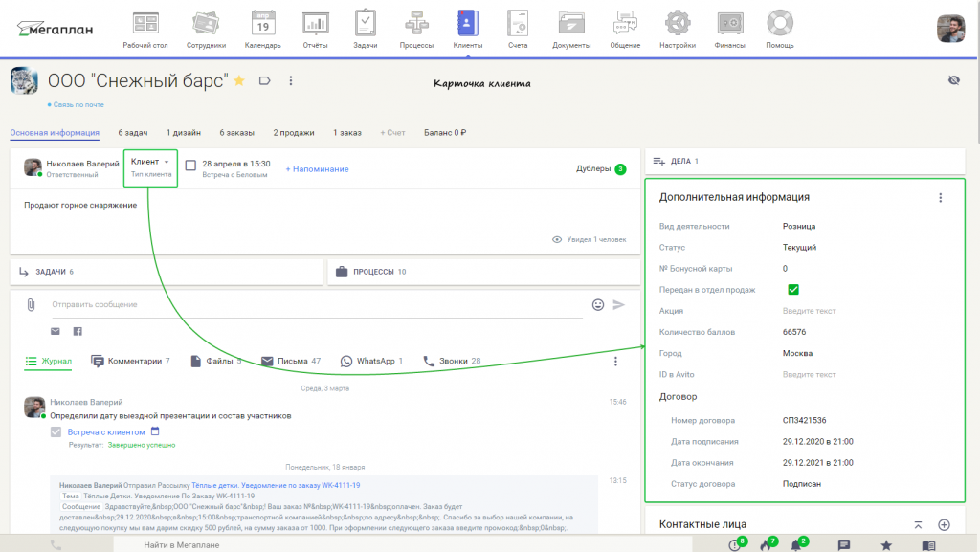
Task: Open emoji picker smiley icon
Action: (598, 305)
